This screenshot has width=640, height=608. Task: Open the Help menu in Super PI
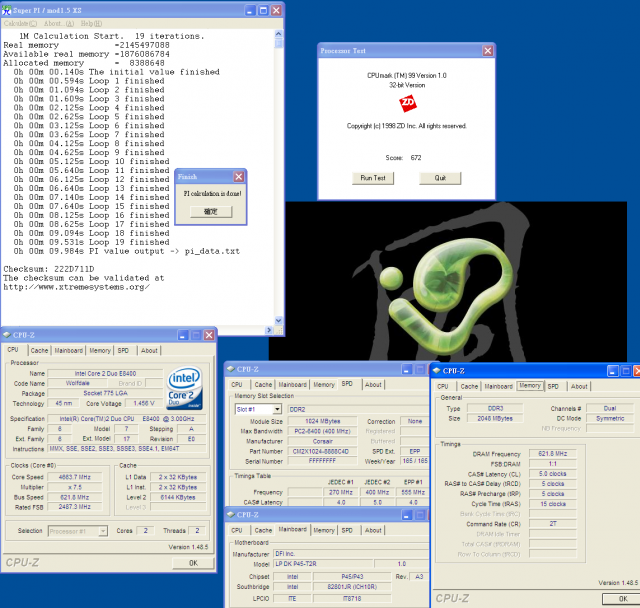coord(91,24)
